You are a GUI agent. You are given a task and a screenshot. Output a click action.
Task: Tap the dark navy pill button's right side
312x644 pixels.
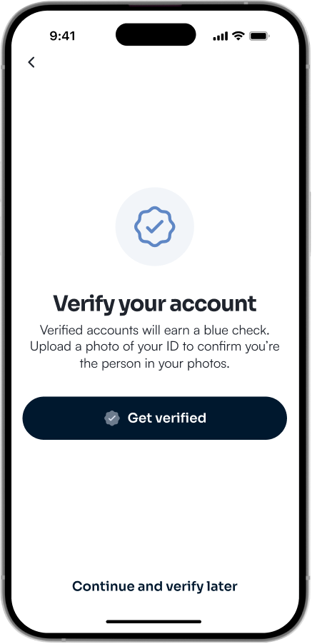click(254, 418)
